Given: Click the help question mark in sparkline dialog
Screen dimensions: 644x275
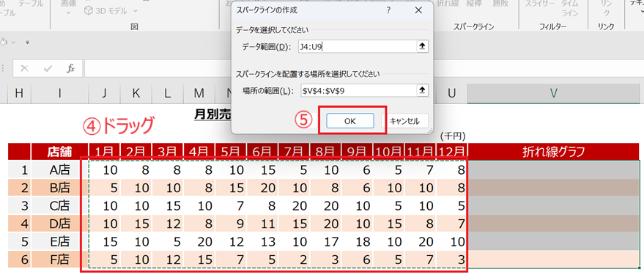Looking at the screenshot, I should [388, 10].
